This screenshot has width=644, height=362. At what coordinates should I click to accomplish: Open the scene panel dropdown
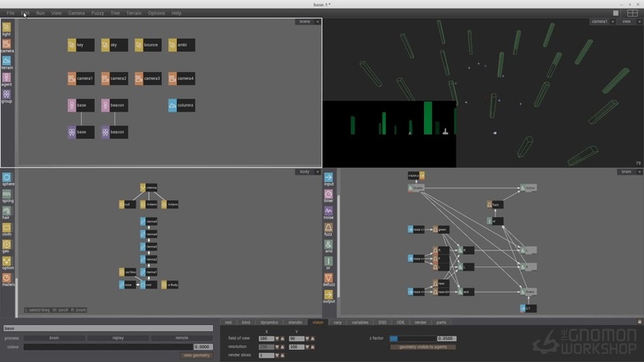click(306, 21)
